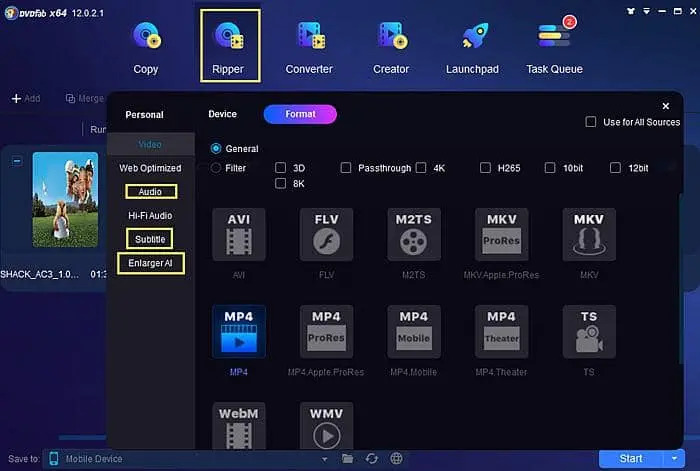Check the 10bit checkbox
Image resolution: width=700 pixels, height=471 pixels.
pyautogui.click(x=550, y=167)
